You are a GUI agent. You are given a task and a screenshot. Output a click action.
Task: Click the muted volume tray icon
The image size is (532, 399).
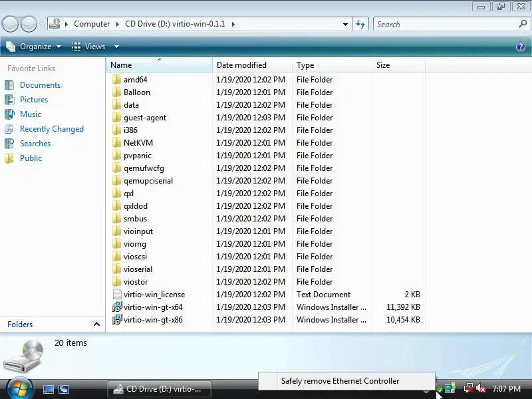click(x=480, y=388)
